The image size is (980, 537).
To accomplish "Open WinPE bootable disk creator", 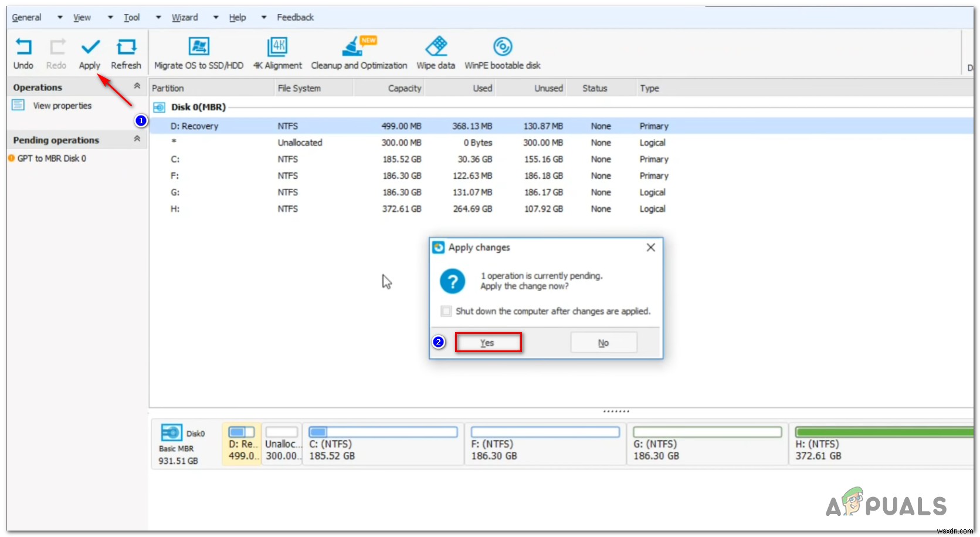I will (x=502, y=53).
